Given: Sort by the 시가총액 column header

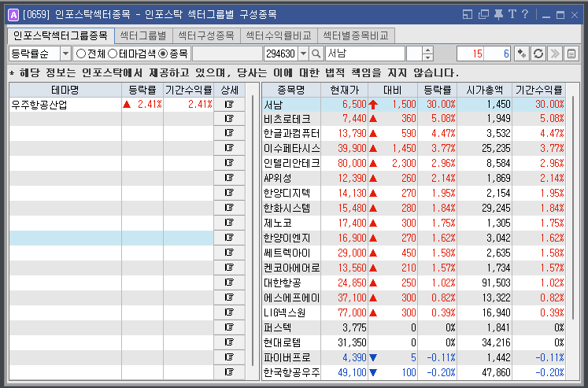Looking at the screenshot, I should point(484,90).
